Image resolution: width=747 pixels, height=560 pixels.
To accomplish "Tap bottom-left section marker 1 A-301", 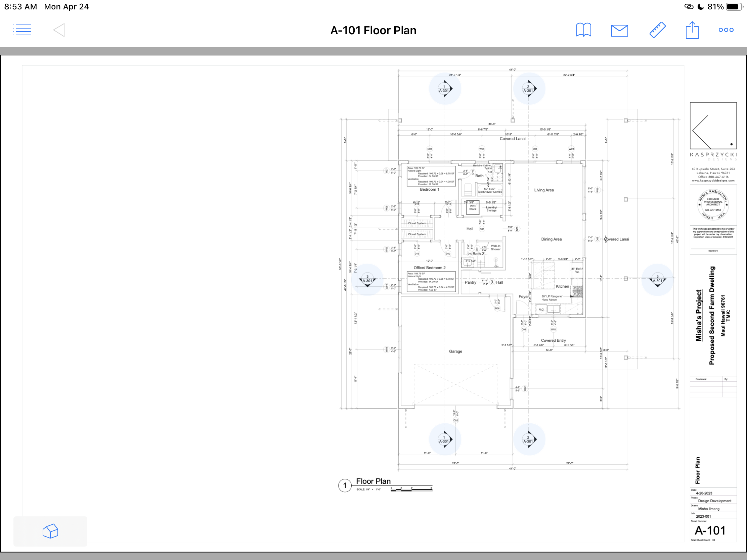I will pos(445,439).
